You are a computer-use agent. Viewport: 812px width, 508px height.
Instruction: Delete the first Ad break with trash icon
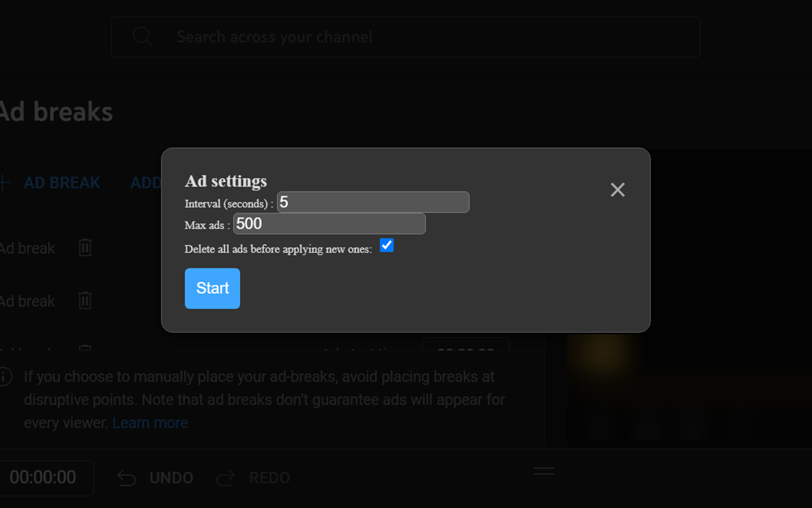pyautogui.click(x=84, y=248)
